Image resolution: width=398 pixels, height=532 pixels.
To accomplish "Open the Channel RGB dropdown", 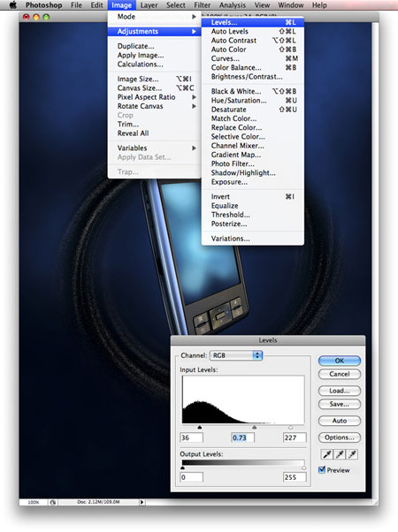I will coord(236,355).
